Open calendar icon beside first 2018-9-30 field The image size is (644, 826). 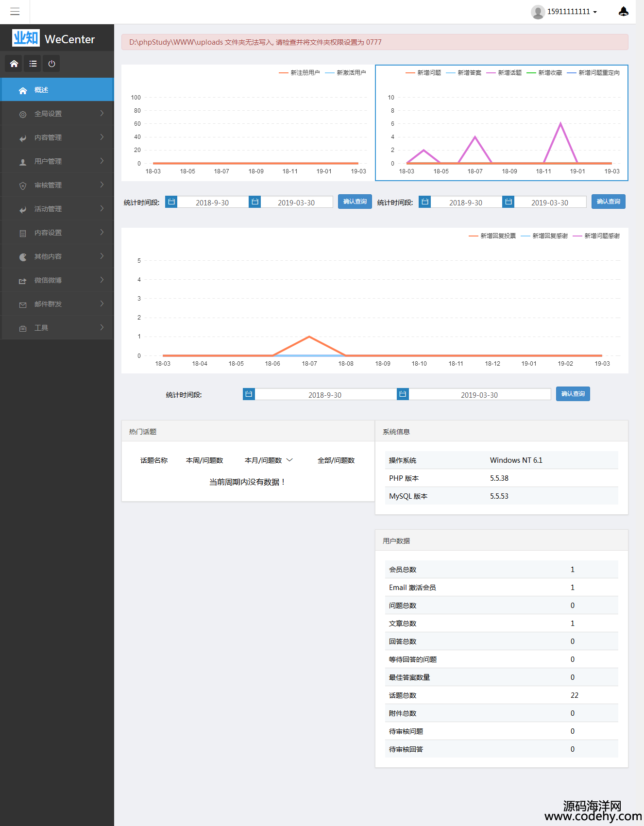click(171, 202)
